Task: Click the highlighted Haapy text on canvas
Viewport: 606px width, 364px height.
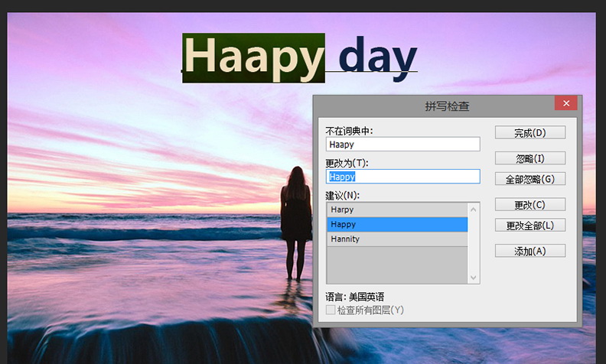Action: [x=253, y=58]
